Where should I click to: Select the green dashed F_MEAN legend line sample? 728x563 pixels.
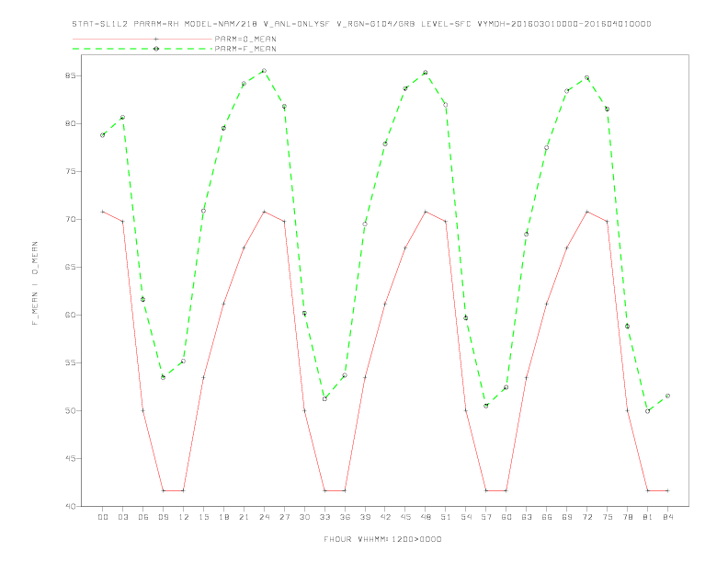click(142, 49)
